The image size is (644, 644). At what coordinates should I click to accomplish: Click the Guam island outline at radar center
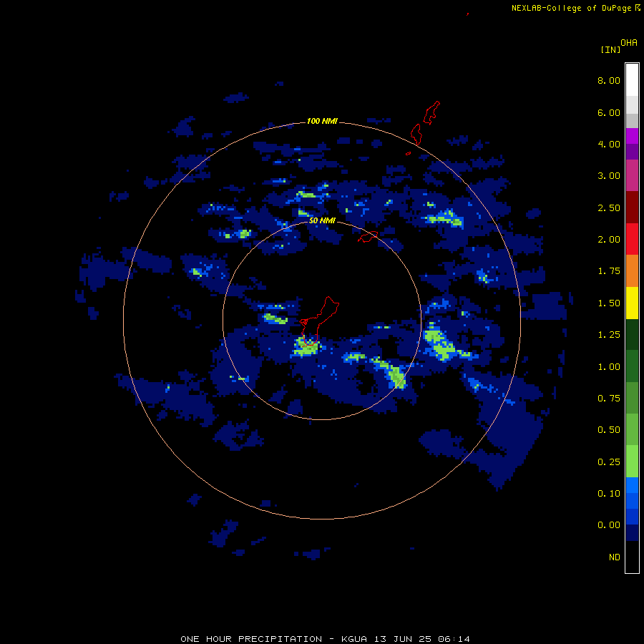(x=318, y=321)
